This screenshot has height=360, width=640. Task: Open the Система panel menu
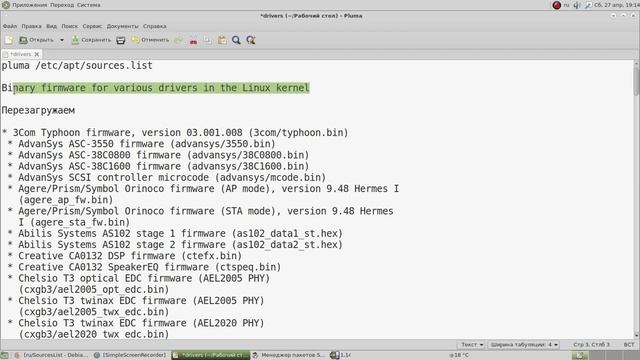pyautogui.click(x=89, y=5)
